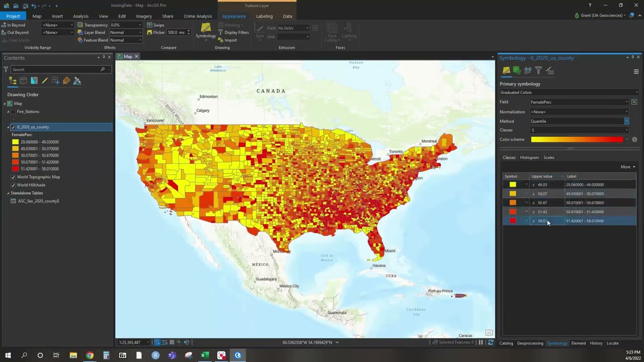Switch Contents to List By Perspective Imagery
The height and width of the screenshot is (362, 644).
(x=77, y=80)
